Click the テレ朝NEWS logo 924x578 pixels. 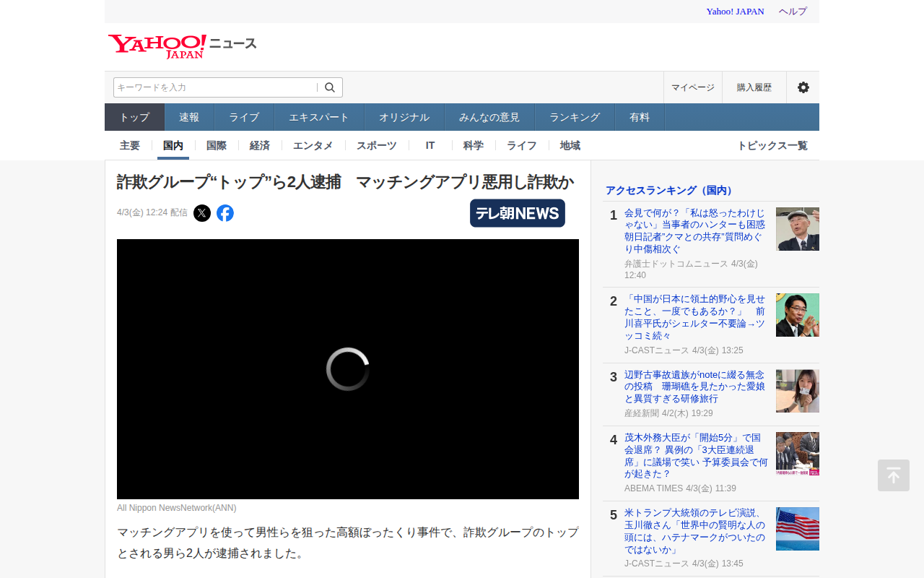(517, 213)
